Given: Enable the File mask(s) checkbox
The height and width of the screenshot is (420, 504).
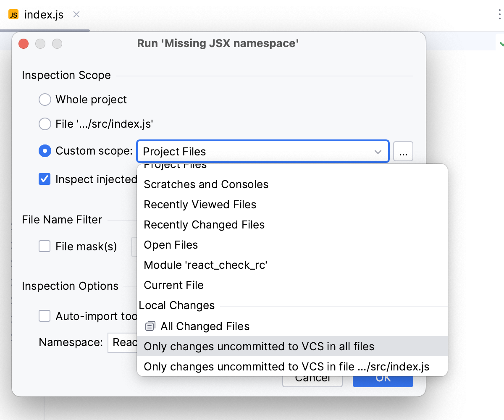Looking at the screenshot, I should pyautogui.click(x=45, y=247).
